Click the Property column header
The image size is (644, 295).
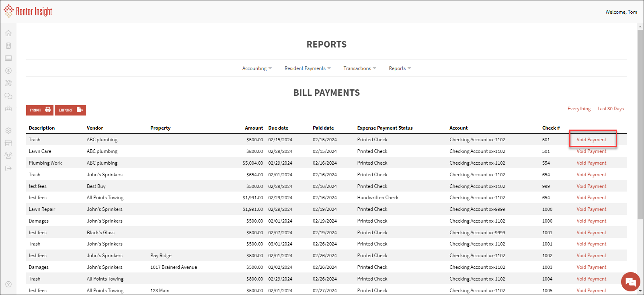(160, 128)
